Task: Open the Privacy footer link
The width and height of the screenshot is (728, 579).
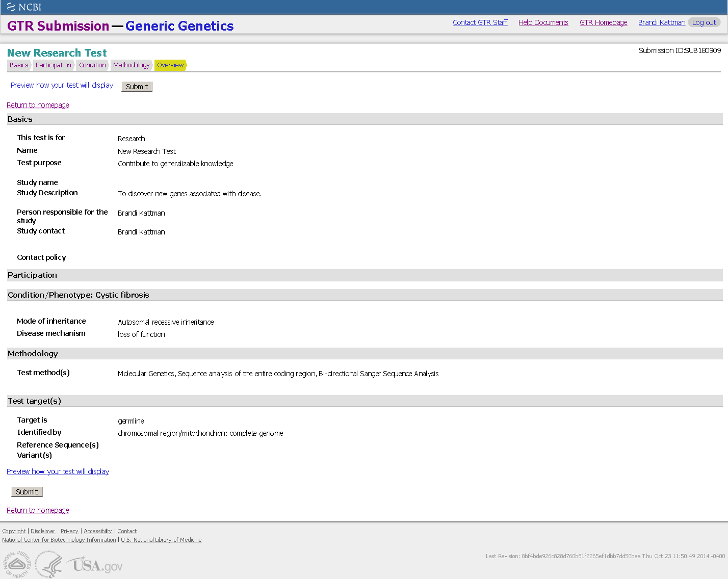Action: pos(69,531)
